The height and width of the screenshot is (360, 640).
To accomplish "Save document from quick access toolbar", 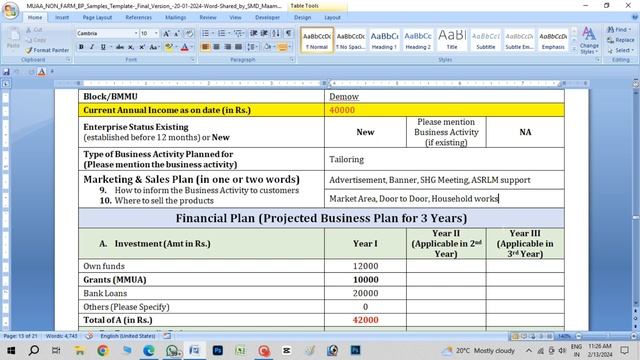I will pos(6,72).
